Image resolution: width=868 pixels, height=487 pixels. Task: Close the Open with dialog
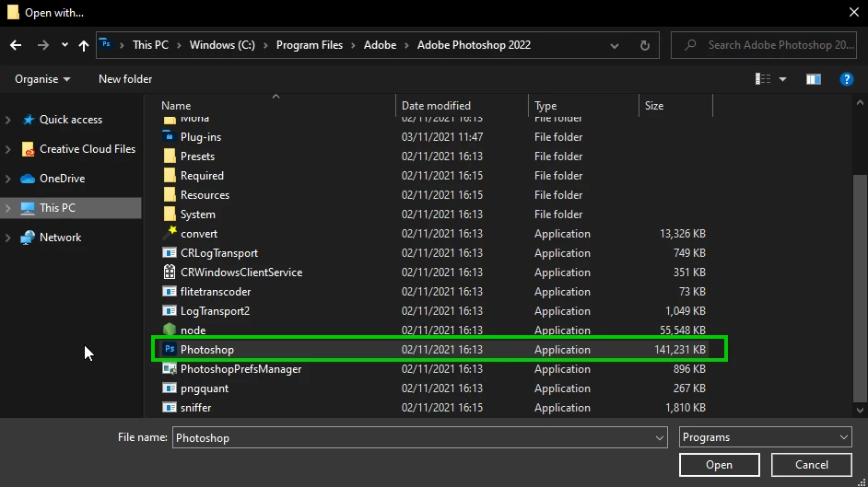[853, 12]
